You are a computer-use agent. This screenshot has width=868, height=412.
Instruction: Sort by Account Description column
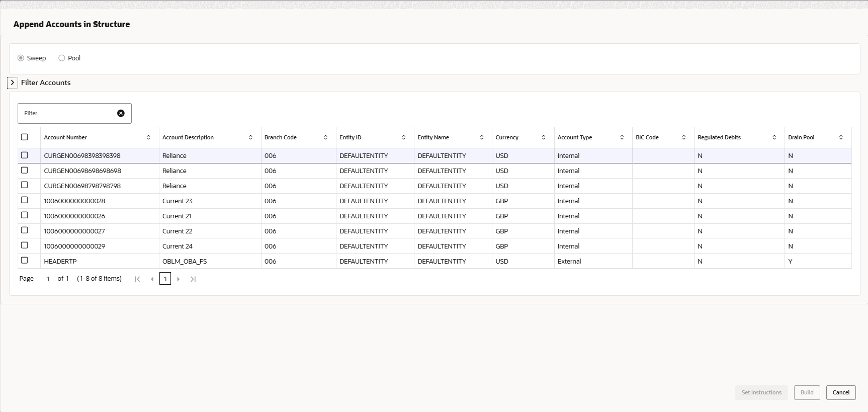point(250,137)
